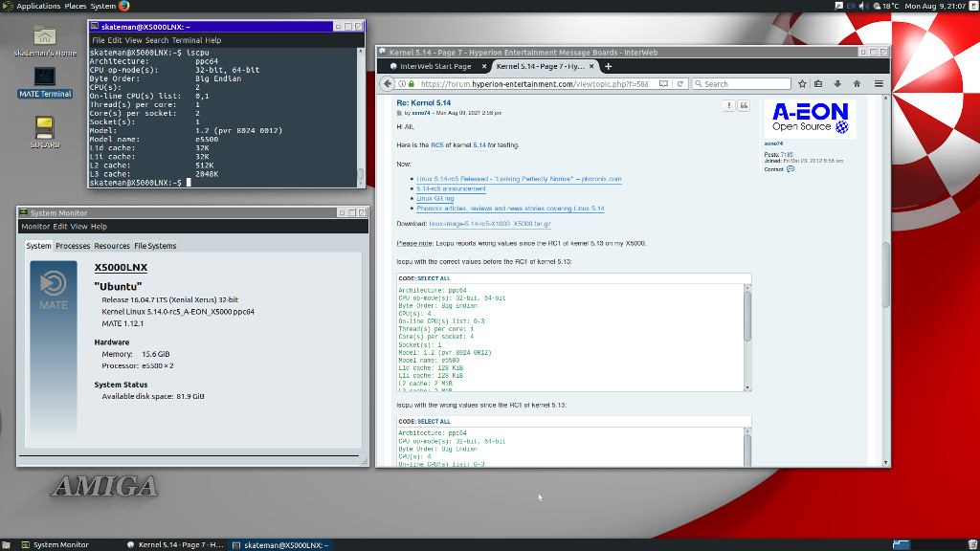Image resolution: width=980 pixels, height=551 pixels.
Task: Click the RC5 link in the post
Action: (x=436, y=145)
